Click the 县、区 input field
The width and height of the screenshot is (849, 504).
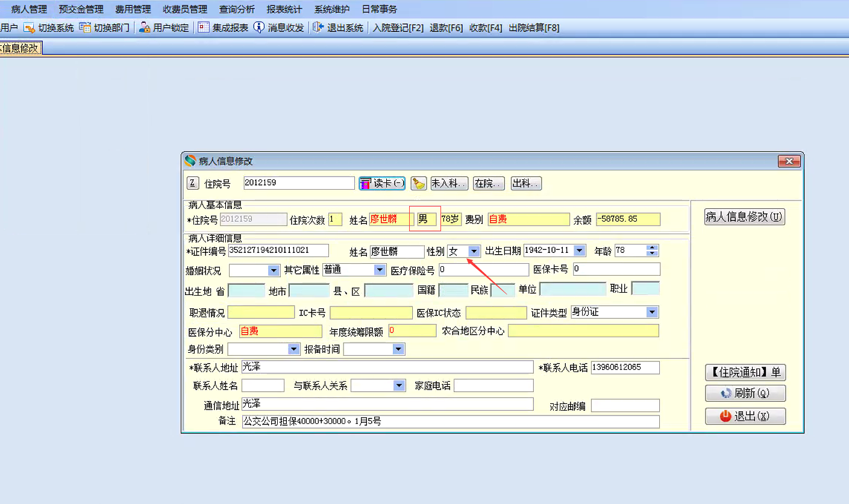pyautogui.click(x=389, y=291)
